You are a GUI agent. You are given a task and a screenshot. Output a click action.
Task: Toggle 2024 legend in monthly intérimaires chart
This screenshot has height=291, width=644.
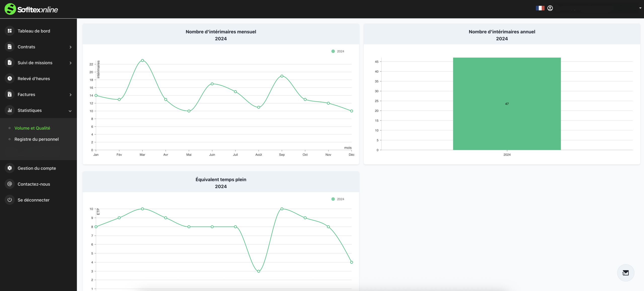pyautogui.click(x=338, y=51)
